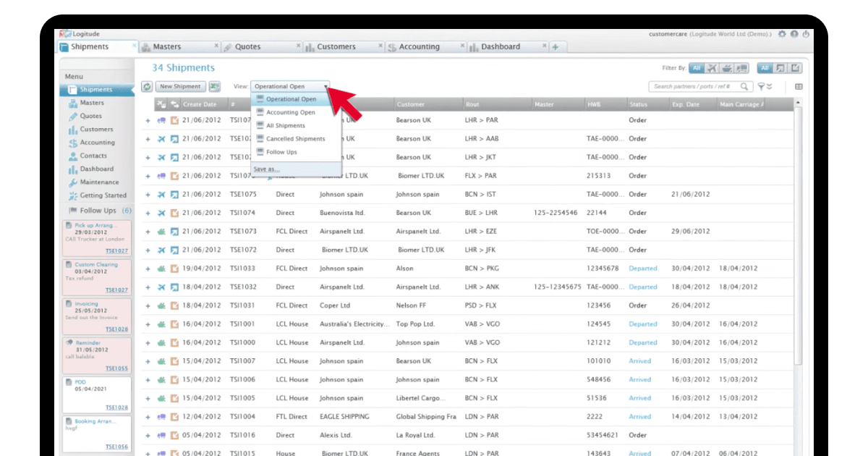Select Accounting Open view option
The height and width of the screenshot is (456, 868).
(296, 112)
